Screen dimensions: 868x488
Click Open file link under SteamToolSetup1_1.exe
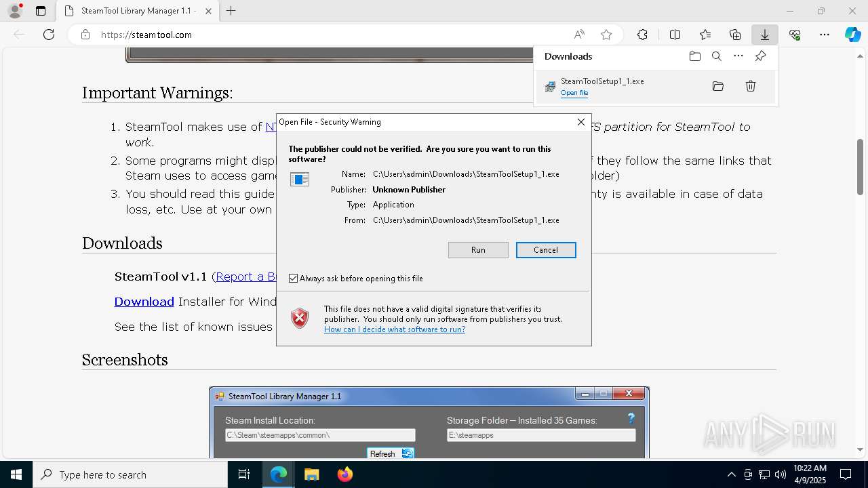click(x=574, y=93)
